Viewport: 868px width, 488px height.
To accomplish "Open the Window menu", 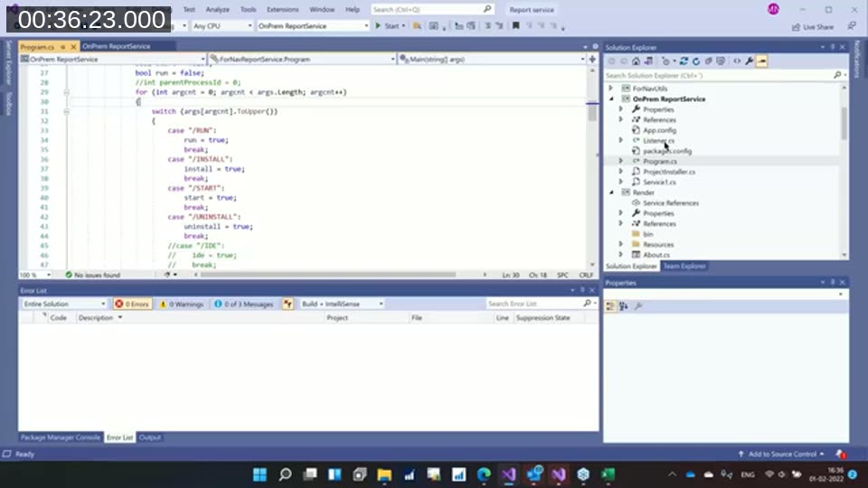I will pos(322,9).
